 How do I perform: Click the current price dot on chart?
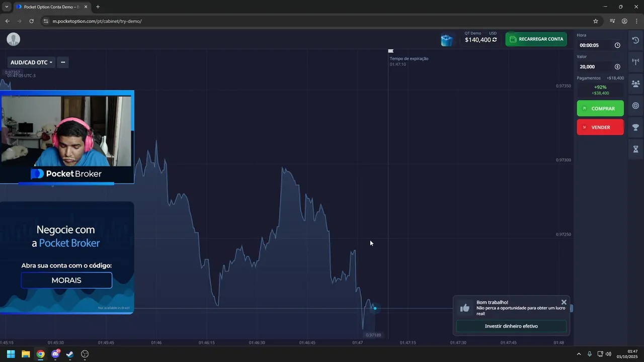tap(375, 308)
